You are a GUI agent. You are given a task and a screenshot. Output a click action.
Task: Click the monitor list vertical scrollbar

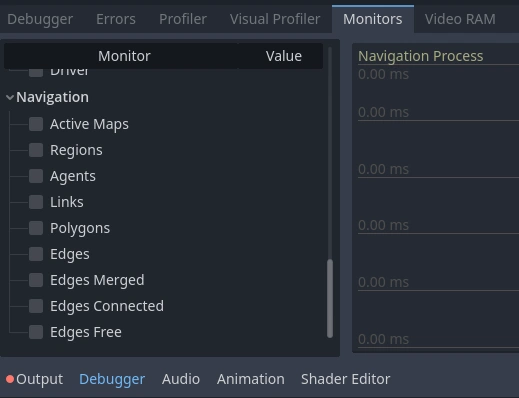[330, 298]
